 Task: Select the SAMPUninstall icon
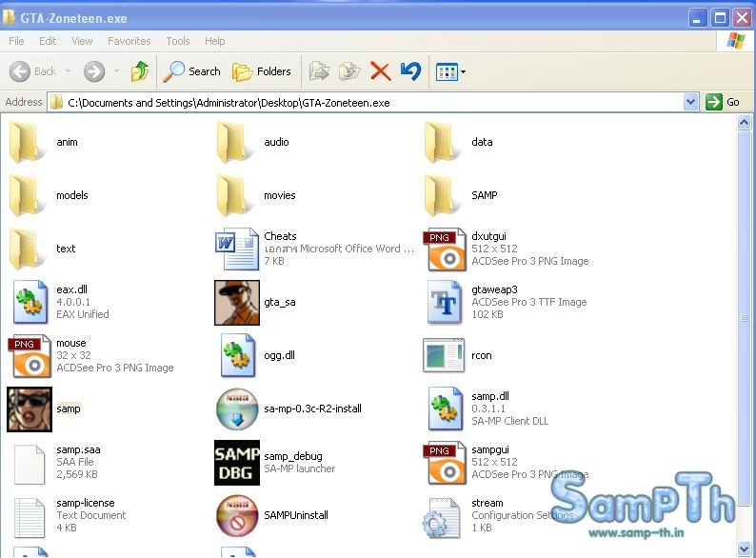(237, 515)
